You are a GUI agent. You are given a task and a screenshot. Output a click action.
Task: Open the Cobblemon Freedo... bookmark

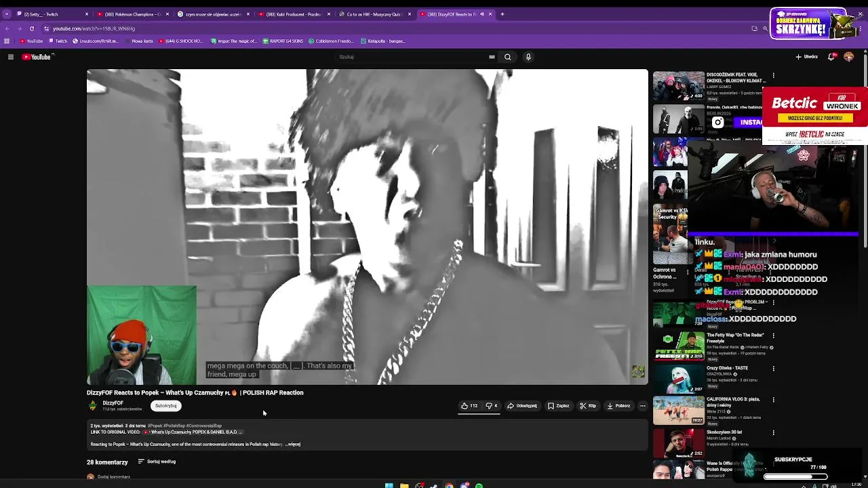[331, 41]
